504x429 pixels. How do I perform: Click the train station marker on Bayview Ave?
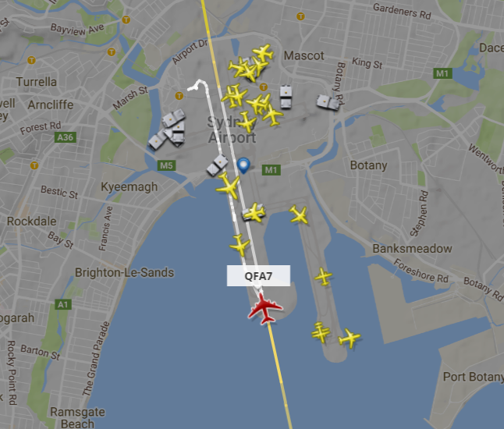[x=126, y=20]
